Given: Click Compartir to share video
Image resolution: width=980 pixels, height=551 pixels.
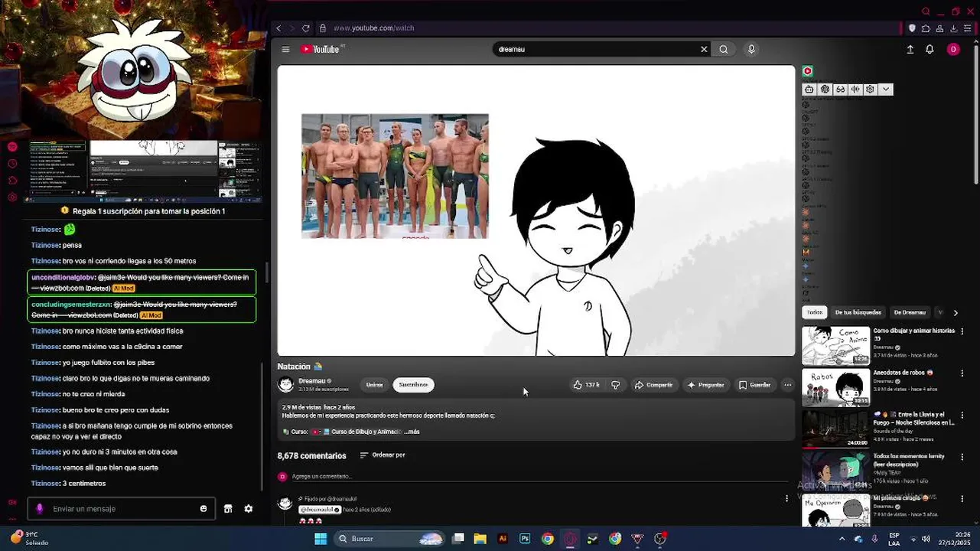Looking at the screenshot, I should 653,385.
